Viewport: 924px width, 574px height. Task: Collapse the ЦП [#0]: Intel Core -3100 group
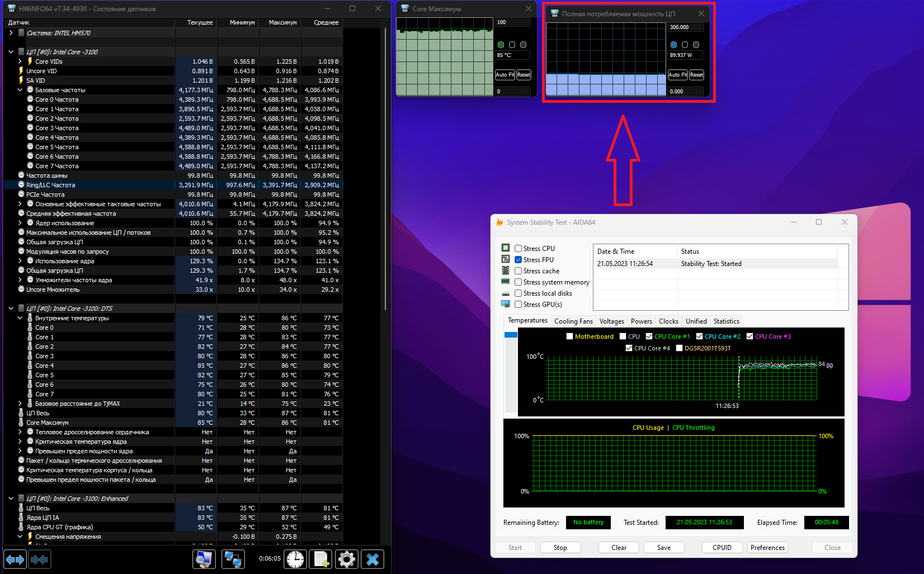[x=11, y=52]
